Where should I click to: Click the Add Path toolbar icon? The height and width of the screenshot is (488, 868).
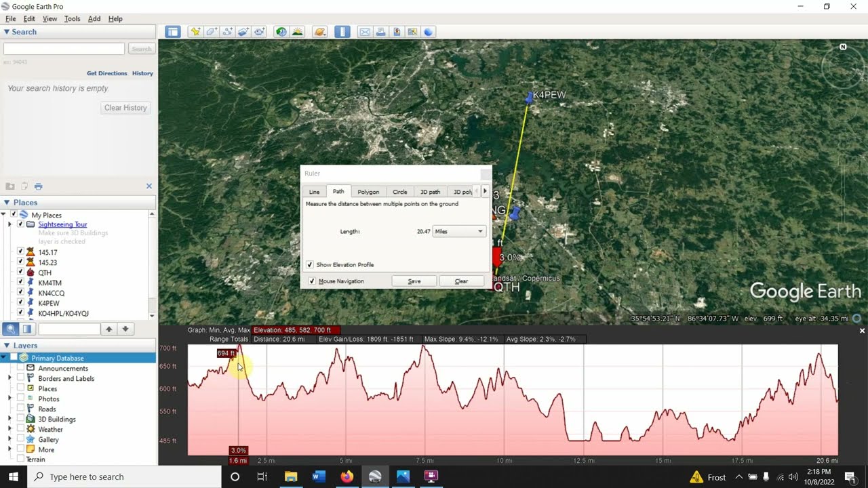(228, 32)
